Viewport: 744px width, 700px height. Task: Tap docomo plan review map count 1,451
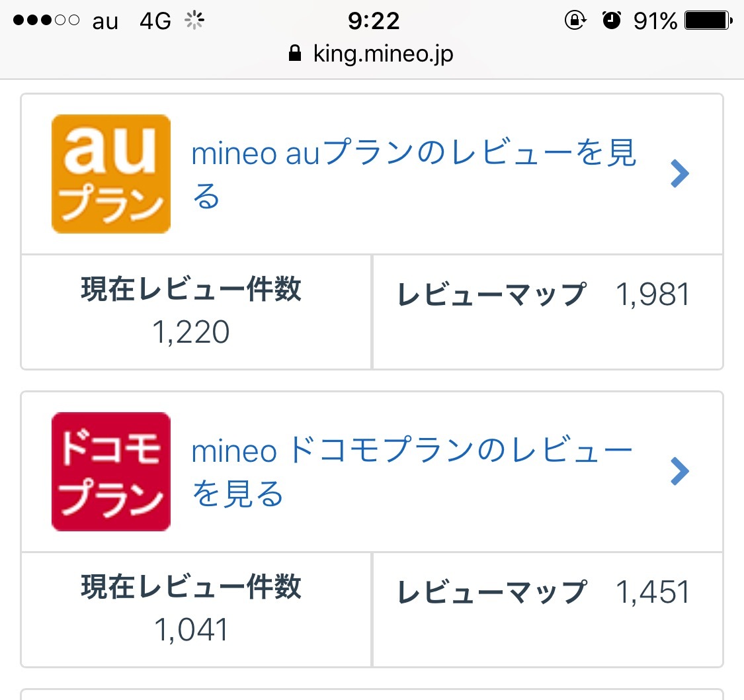click(x=653, y=592)
